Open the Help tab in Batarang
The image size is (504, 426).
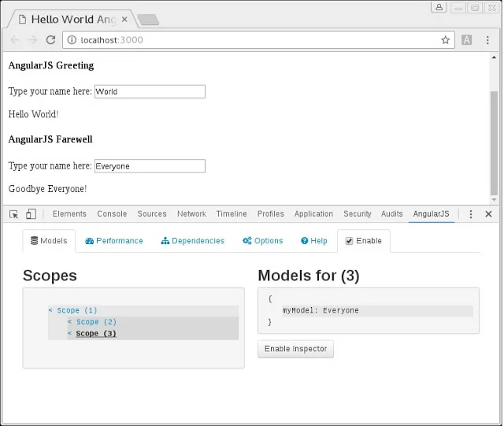(313, 241)
